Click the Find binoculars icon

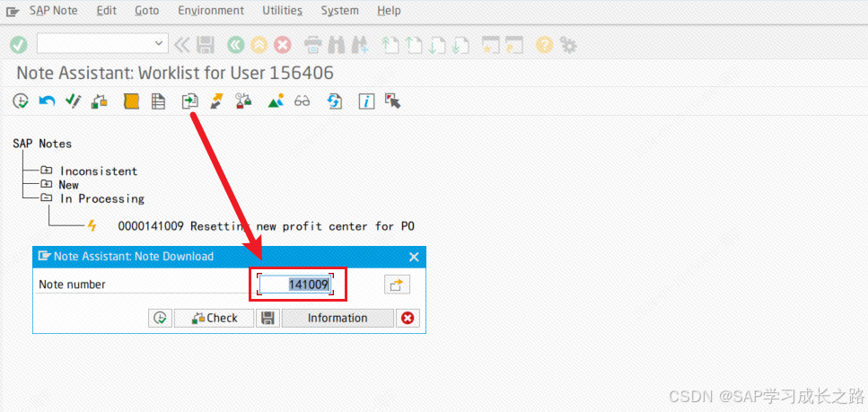click(336, 44)
